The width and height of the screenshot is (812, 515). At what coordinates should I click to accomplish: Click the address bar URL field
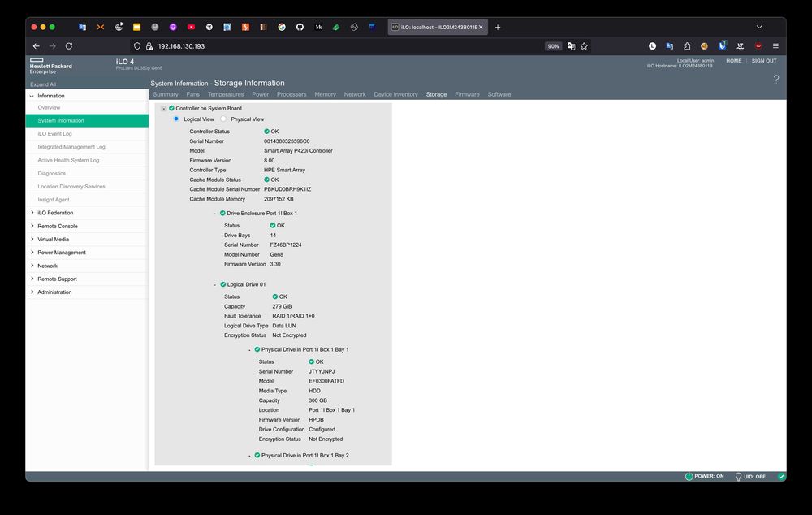(337, 46)
